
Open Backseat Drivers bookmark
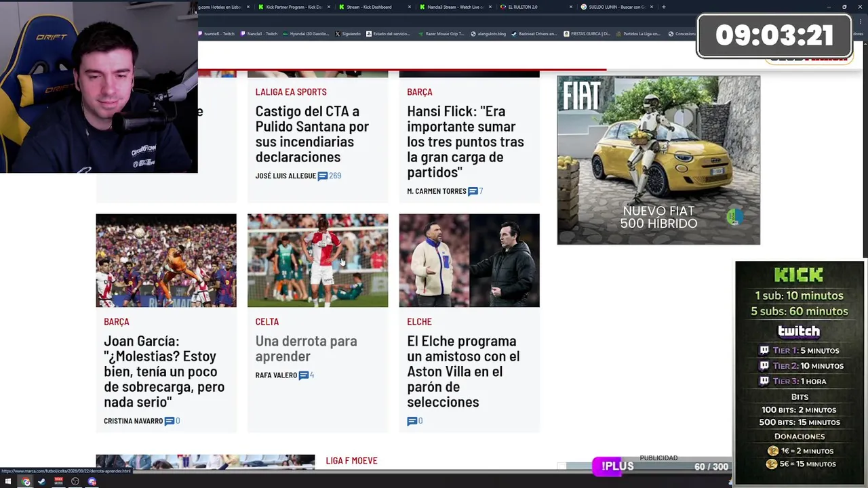[535, 34]
